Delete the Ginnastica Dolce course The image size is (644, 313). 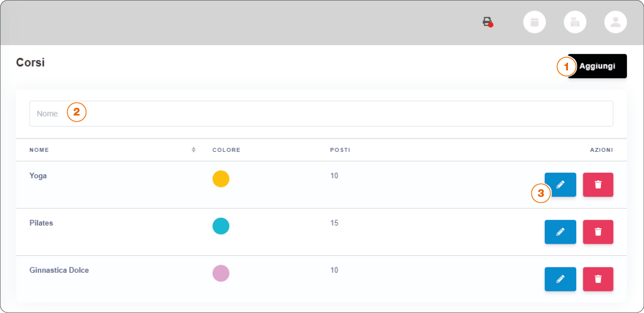pyautogui.click(x=598, y=279)
